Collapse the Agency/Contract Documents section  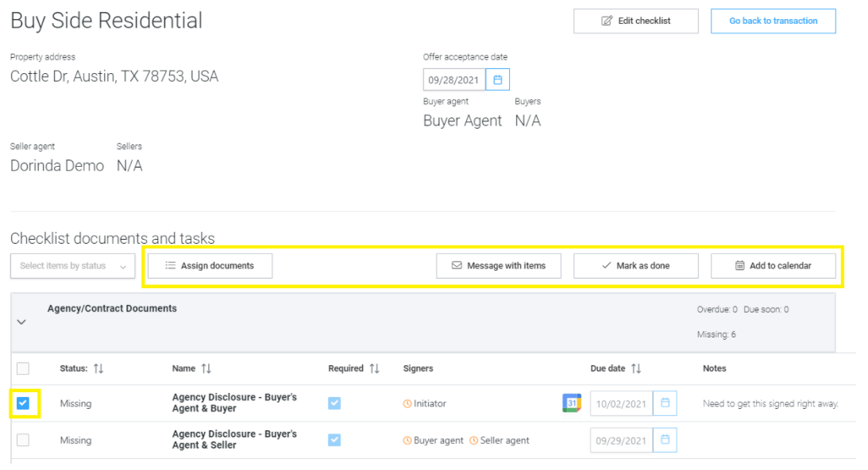[x=21, y=322]
